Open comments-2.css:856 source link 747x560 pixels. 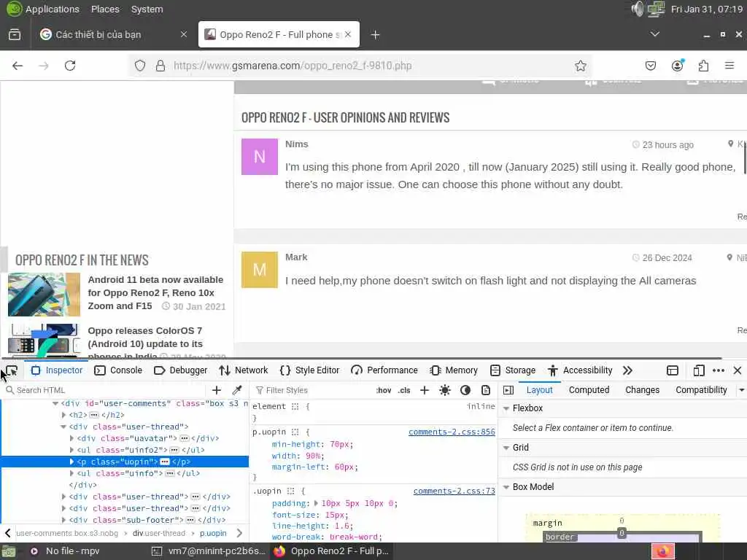[x=452, y=432]
